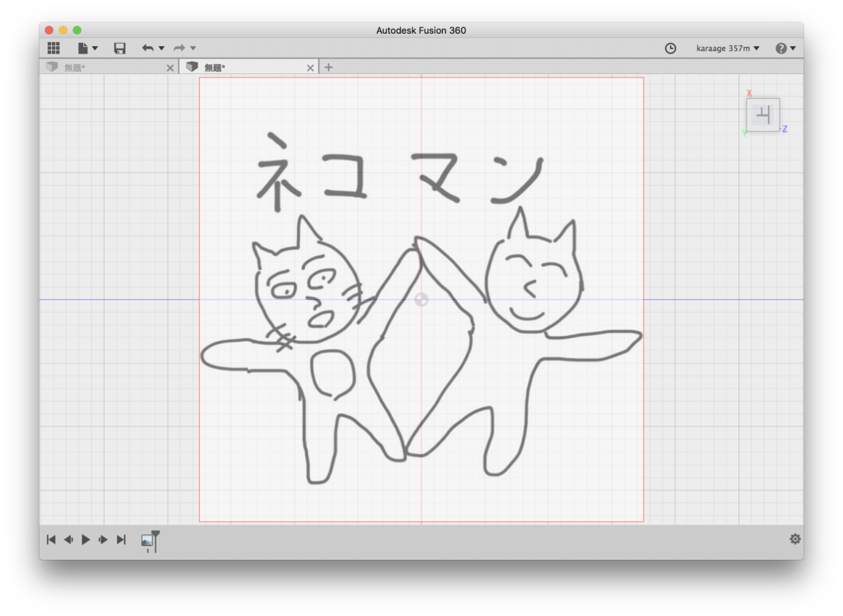Jump to timeline end with last-frame control
This screenshot has width=843, height=616.
120,539
